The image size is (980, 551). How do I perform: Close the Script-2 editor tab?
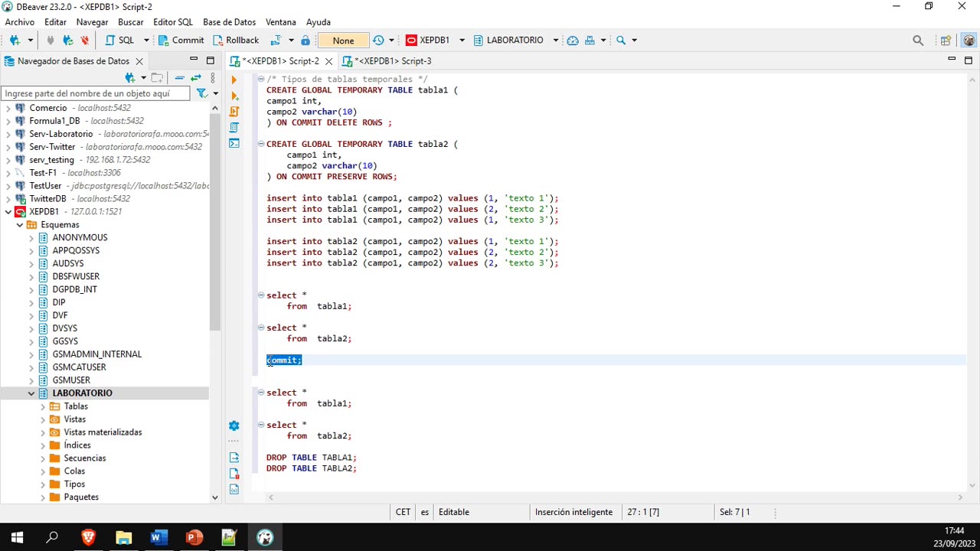pyautogui.click(x=328, y=61)
